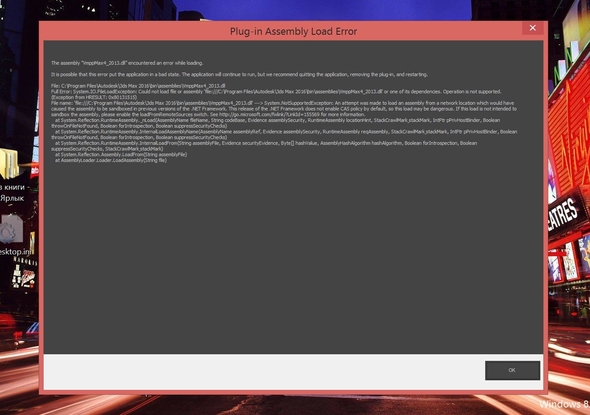Close the Plug-in Assembly Load Error dialog
Image resolution: width=590 pixels, height=415 pixels.
[x=532, y=28]
